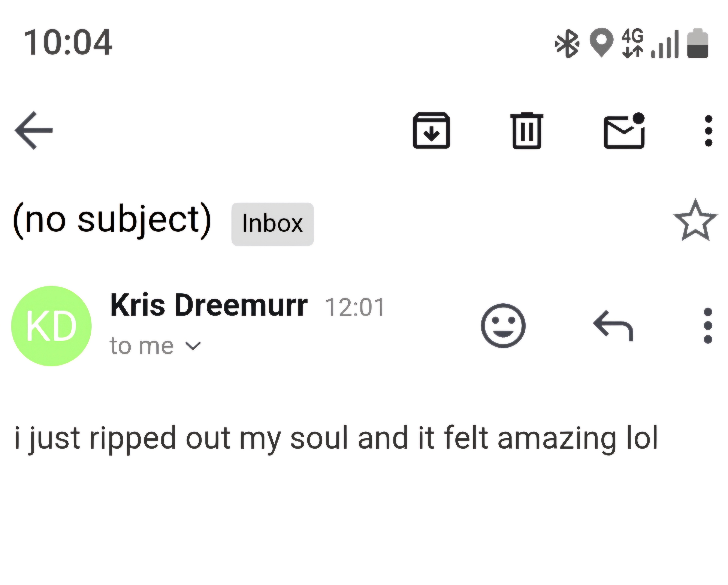728x585 pixels.
Task: Star this no subject email
Action: [x=695, y=221]
